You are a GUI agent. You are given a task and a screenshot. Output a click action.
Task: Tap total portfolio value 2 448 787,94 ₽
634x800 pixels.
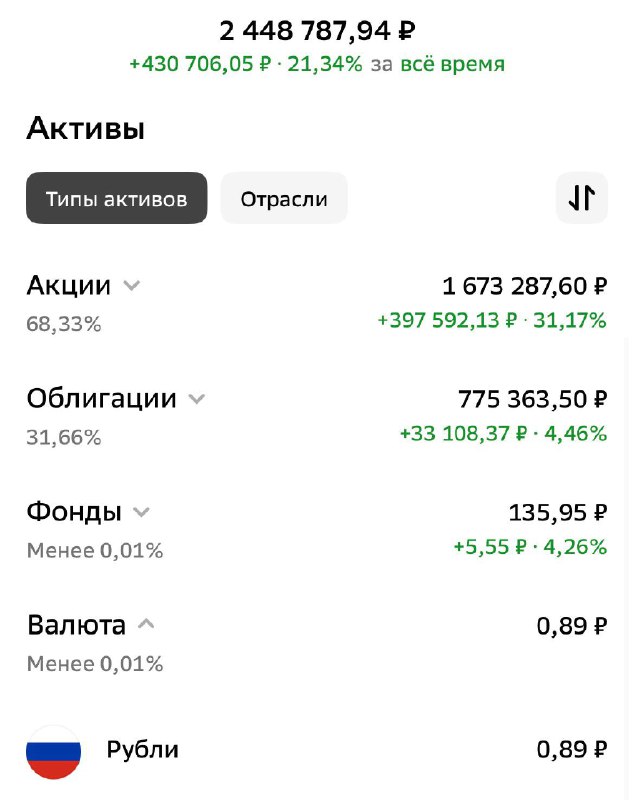[x=317, y=31]
